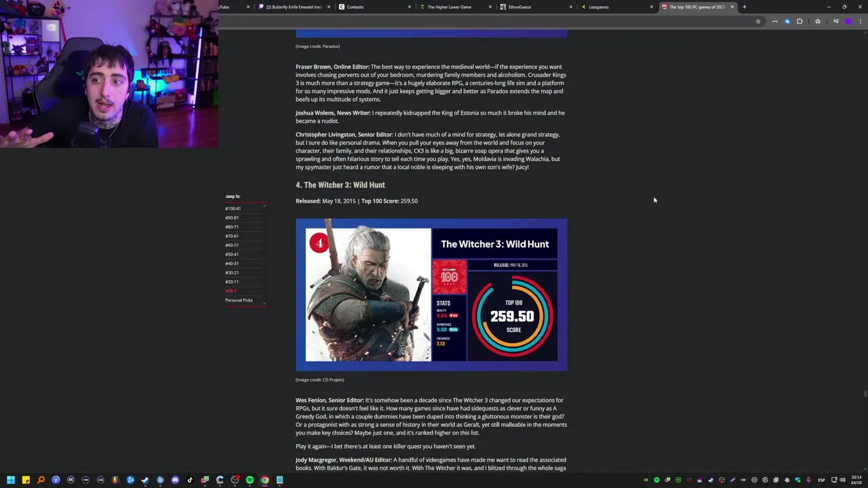Click the ESP language indicator in tray
Screen dimensions: 868x488
[821, 480]
